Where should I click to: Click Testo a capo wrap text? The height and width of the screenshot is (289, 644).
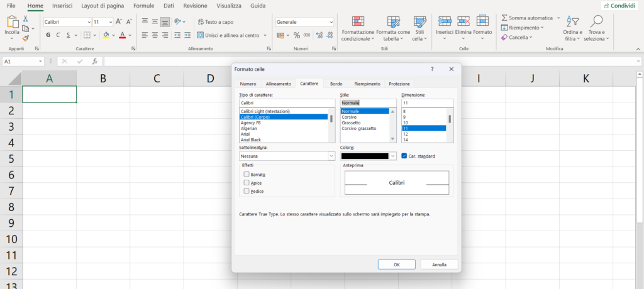click(216, 22)
